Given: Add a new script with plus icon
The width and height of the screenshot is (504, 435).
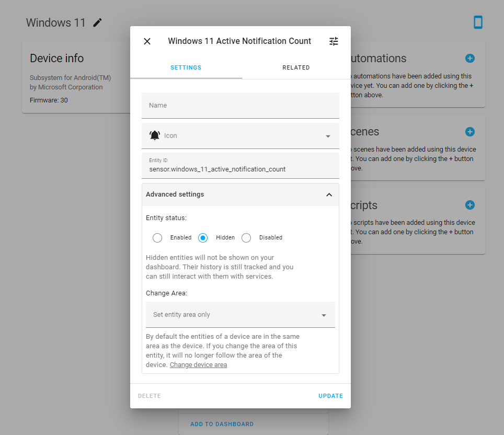Looking at the screenshot, I should pyautogui.click(x=470, y=205).
